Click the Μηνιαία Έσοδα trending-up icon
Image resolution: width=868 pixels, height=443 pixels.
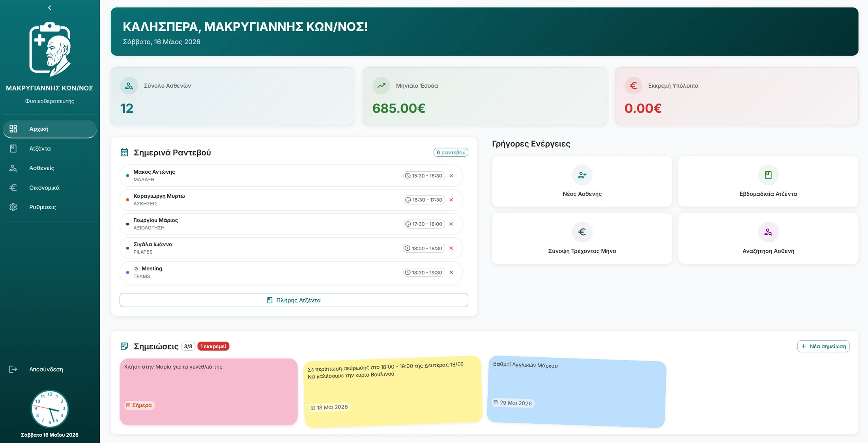point(381,86)
